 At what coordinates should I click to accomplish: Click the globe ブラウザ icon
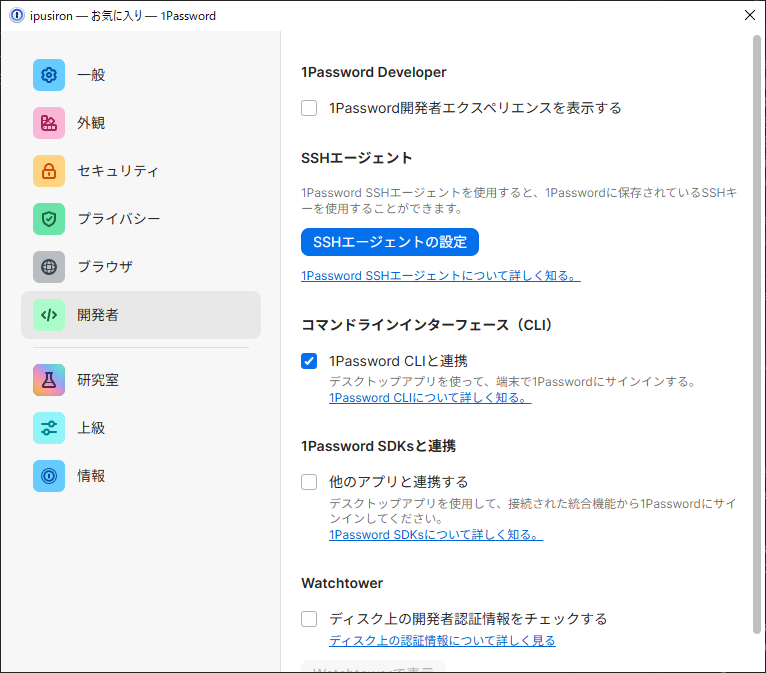click(49, 267)
